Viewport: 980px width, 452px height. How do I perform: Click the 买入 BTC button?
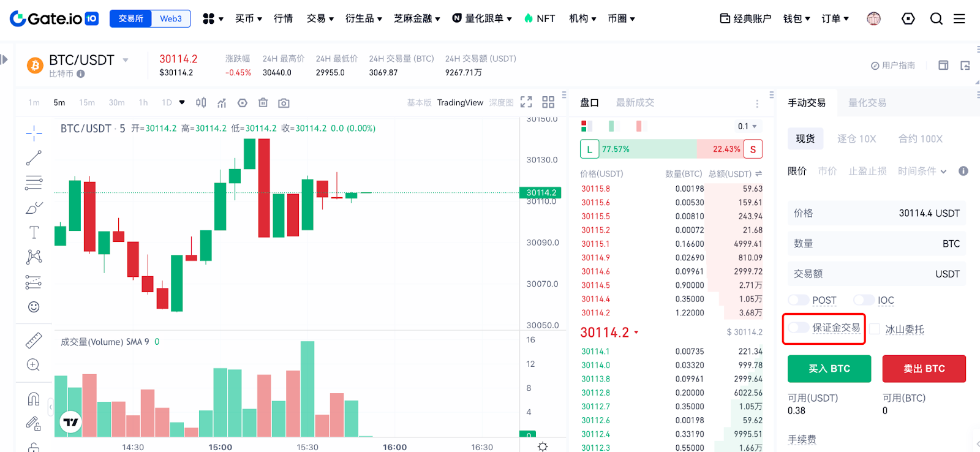(829, 369)
